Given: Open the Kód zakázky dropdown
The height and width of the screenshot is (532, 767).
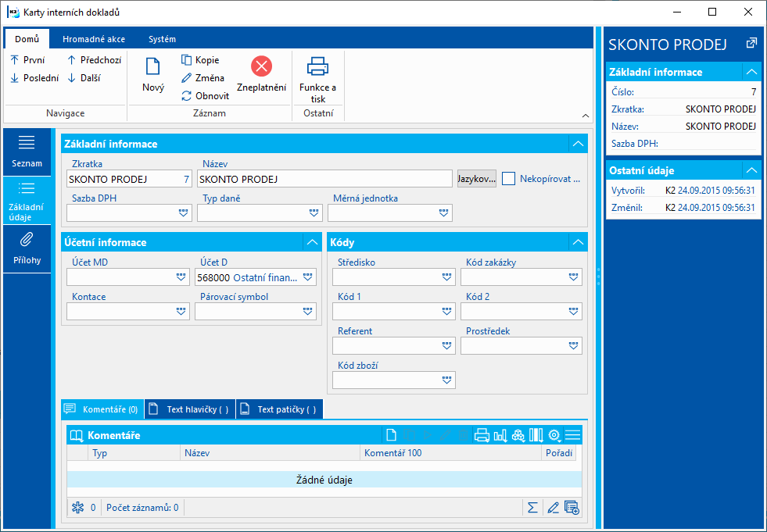Looking at the screenshot, I should pyautogui.click(x=573, y=277).
